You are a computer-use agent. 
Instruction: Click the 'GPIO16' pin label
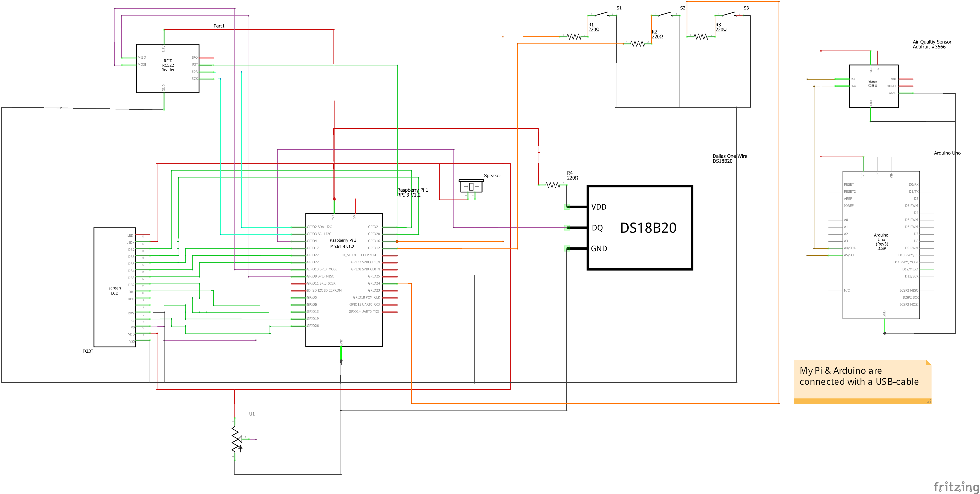[x=374, y=241]
